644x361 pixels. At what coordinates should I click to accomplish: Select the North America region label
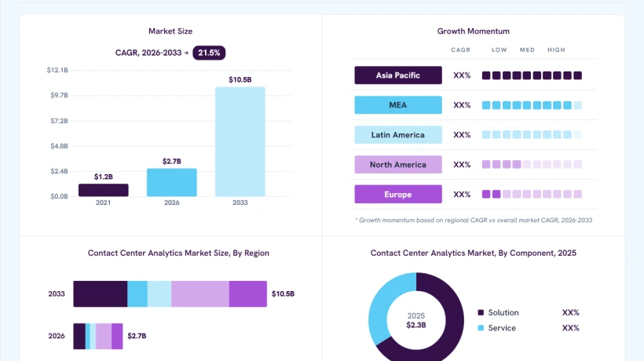(x=398, y=165)
